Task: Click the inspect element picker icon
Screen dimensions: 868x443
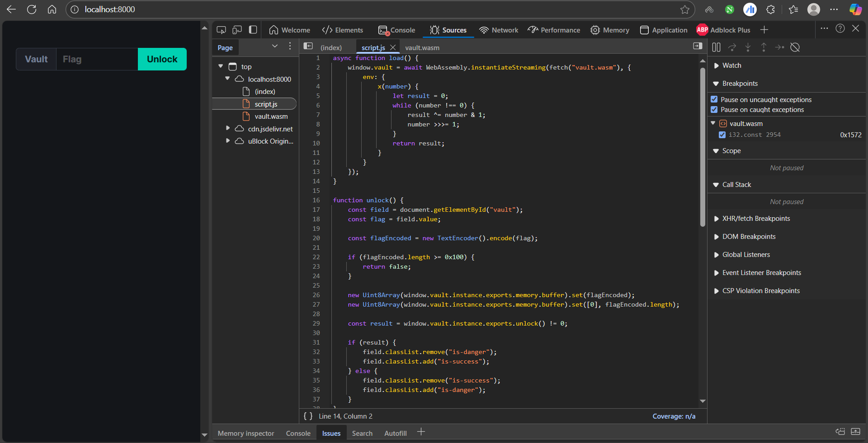Action: coord(221,30)
